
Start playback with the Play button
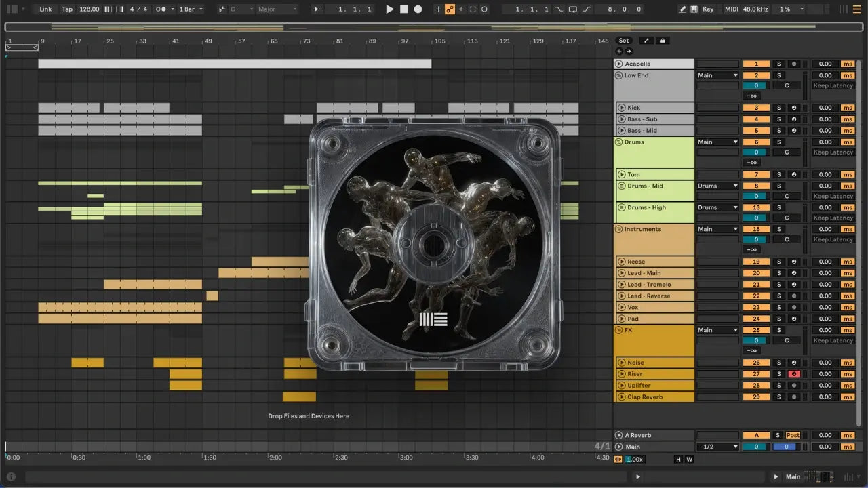389,9
